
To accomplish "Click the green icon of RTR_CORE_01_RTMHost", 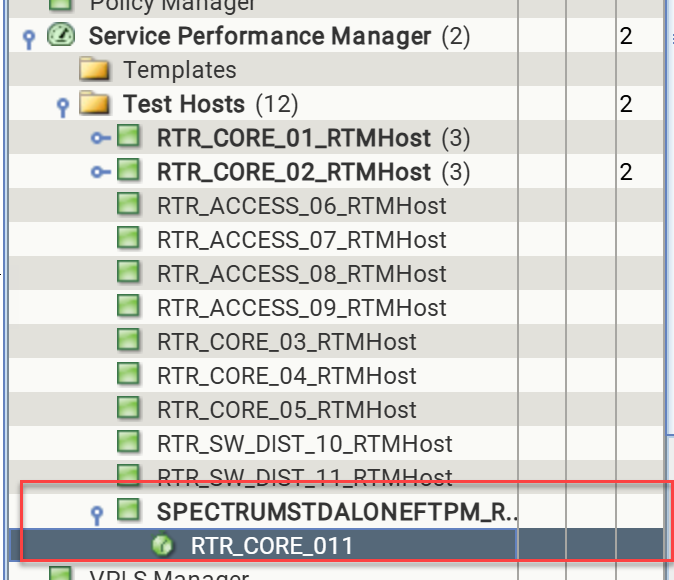I will click(x=128, y=136).
